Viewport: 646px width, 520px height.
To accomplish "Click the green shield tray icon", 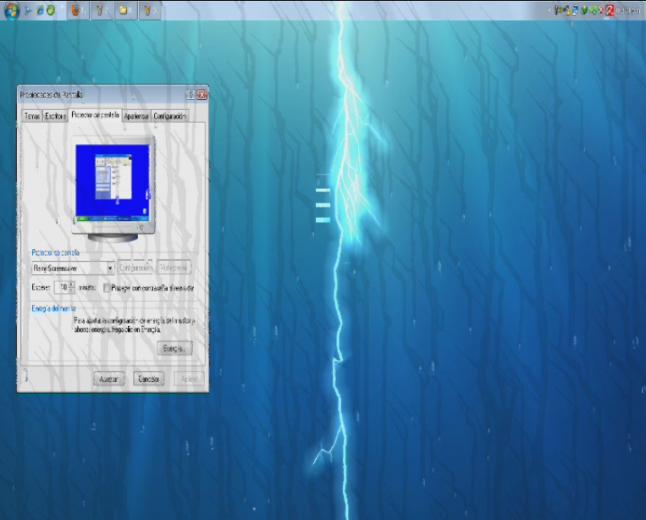I will [584, 11].
